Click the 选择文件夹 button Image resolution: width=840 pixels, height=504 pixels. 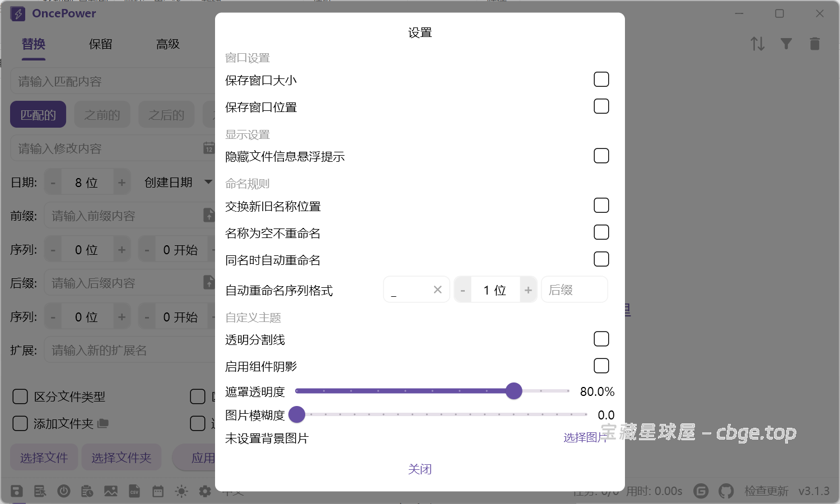[x=122, y=458]
